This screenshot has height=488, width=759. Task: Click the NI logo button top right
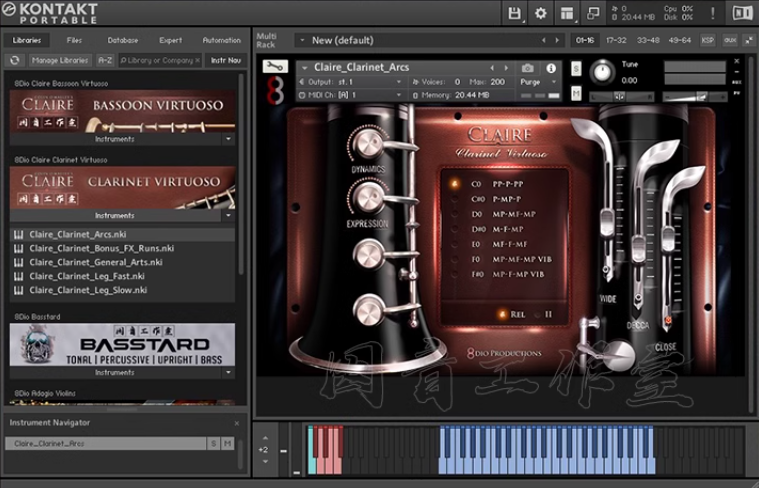tap(742, 13)
